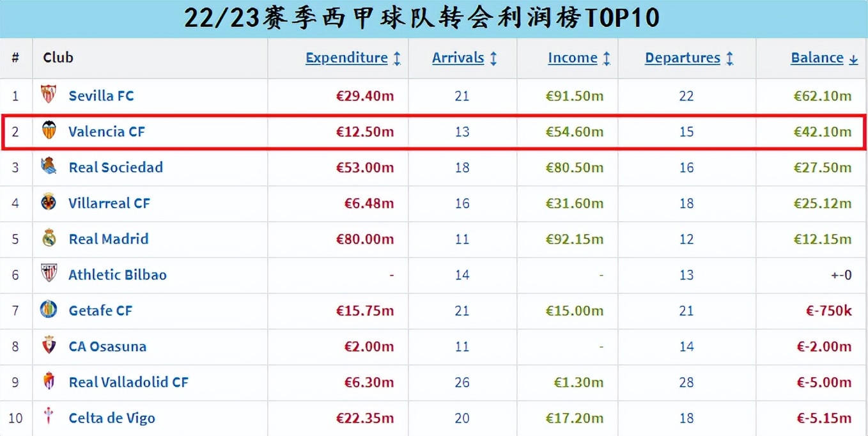Screen dimensions: 868x436
Task: Click the CA Osasuna crest icon
Action: click(49, 345)
